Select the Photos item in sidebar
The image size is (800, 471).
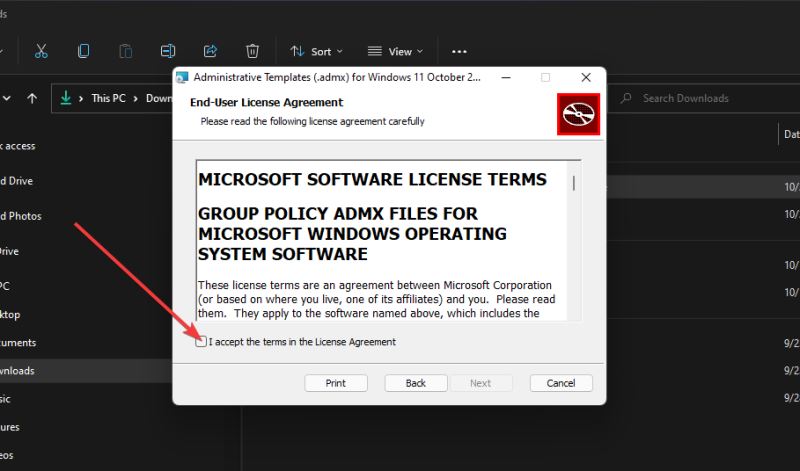[21, 216]
